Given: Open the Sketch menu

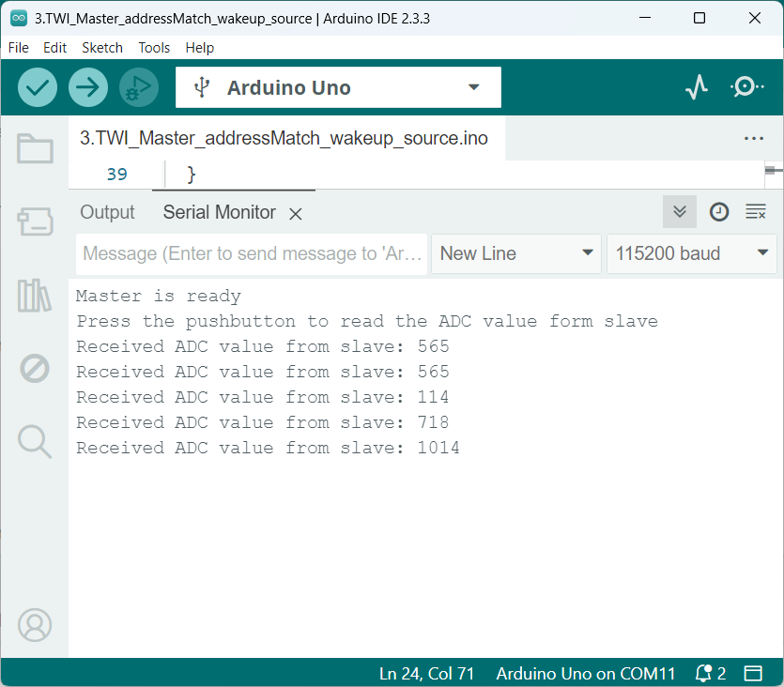Looking at the screenshot, I should pyautogui.click(x=102, y=48).
